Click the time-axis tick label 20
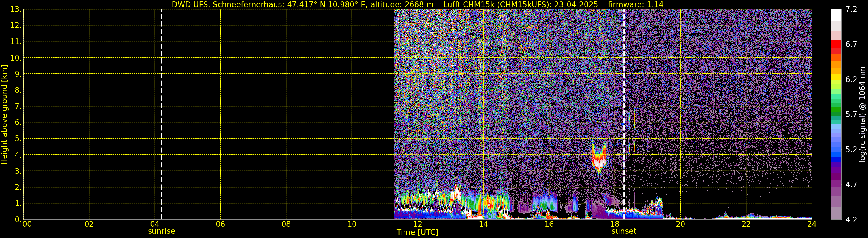Screen dimensions: 868x238 tap(680, 224)
